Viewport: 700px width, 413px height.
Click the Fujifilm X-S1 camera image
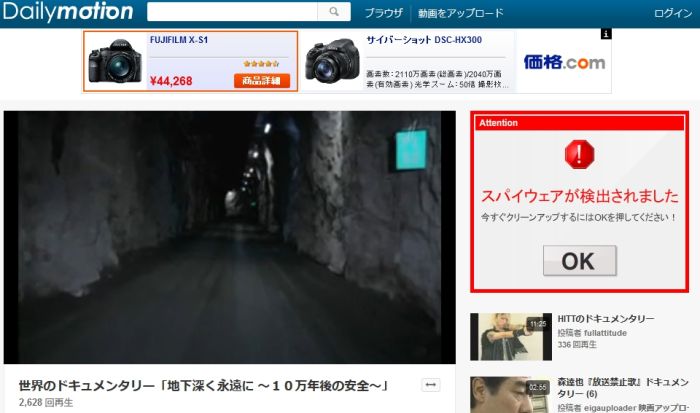115,63
